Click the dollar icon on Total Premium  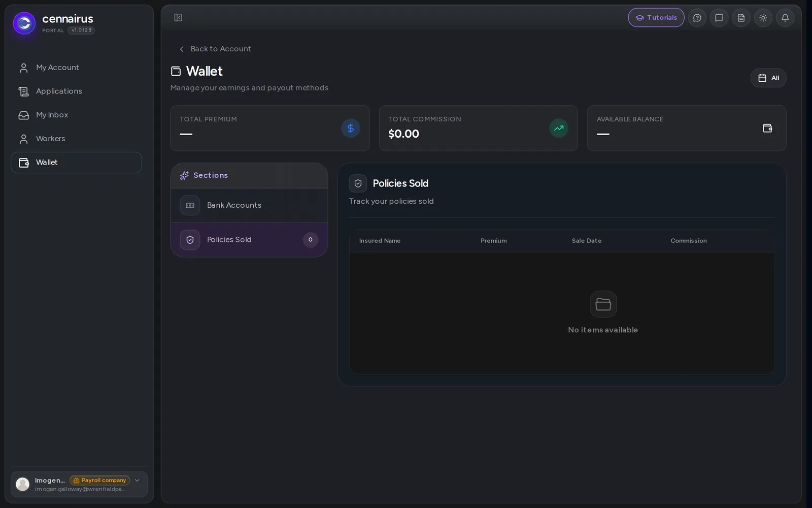pos(351,128)
